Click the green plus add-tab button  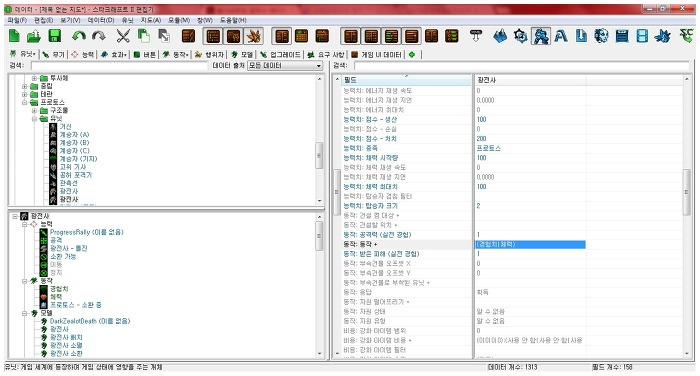coord(412,54)
